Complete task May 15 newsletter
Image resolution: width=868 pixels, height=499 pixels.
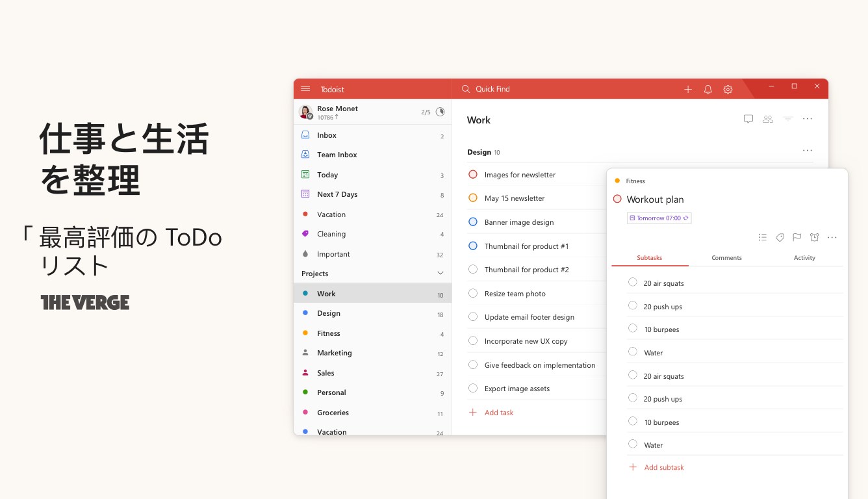473,198
